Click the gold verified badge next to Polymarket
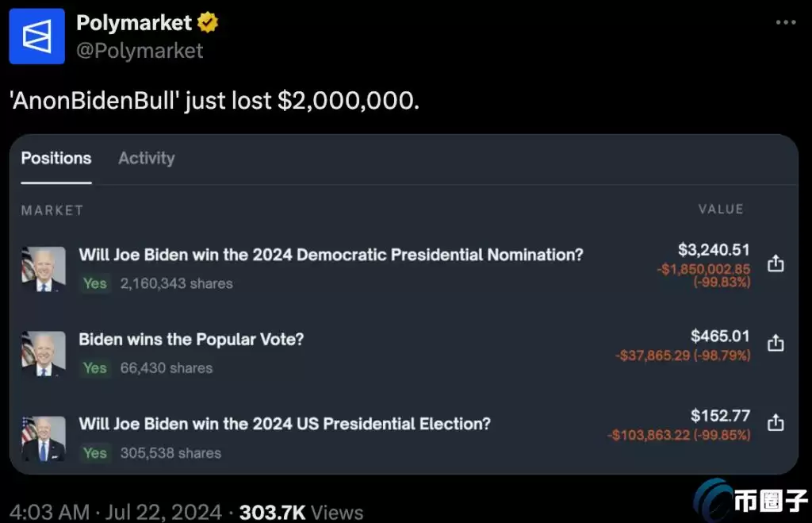Viewport: 812px width, 523px height. 208,23
